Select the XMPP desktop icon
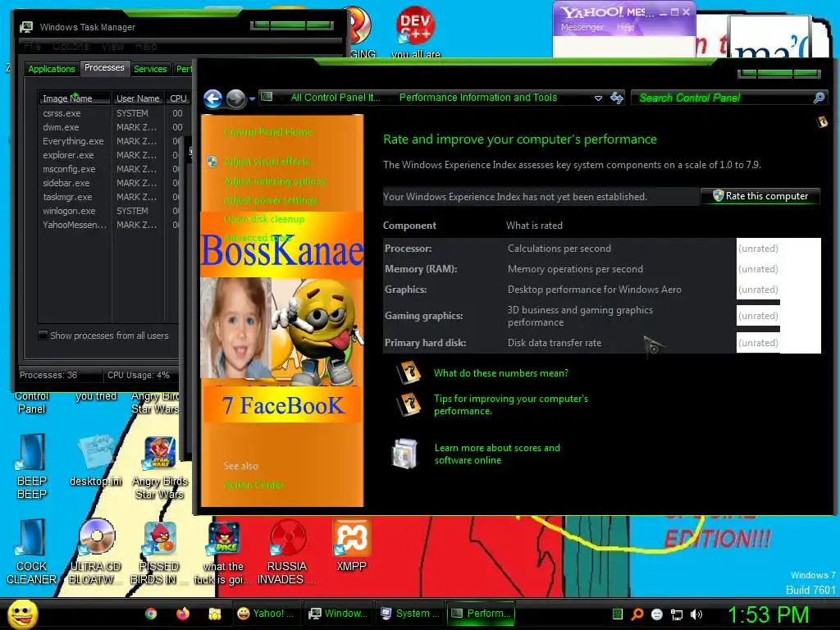The height and width of the screenshot is (630, 840). pyautogui.click(x=351, y=546)
